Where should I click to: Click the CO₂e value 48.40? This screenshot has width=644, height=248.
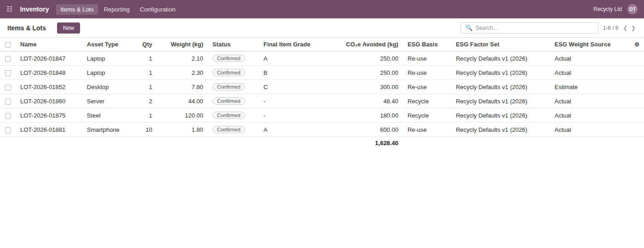point(391,101)
